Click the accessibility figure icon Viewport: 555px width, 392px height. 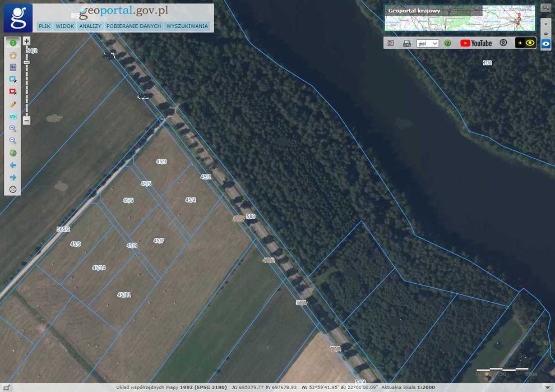coord(503,43)
